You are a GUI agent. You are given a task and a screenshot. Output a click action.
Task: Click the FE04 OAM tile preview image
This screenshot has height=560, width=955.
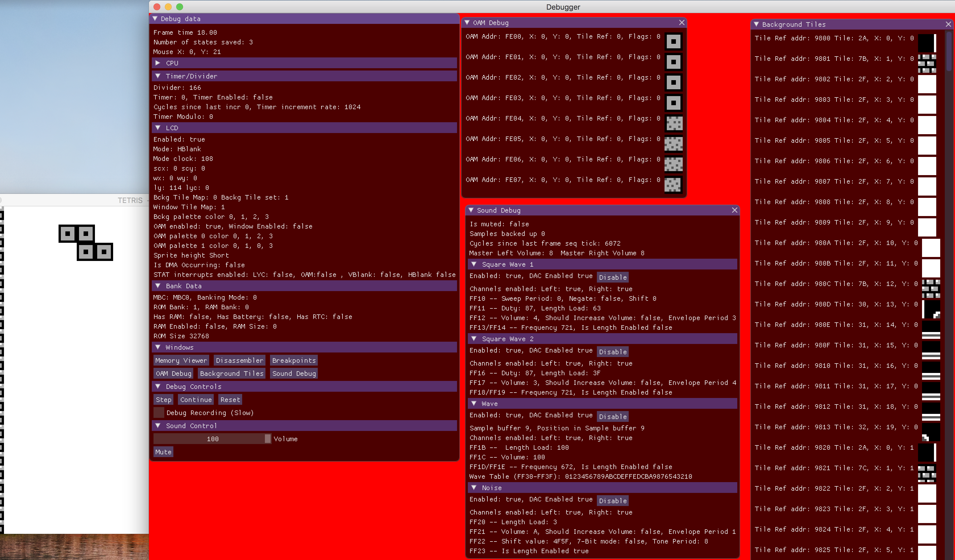(673, 123)
